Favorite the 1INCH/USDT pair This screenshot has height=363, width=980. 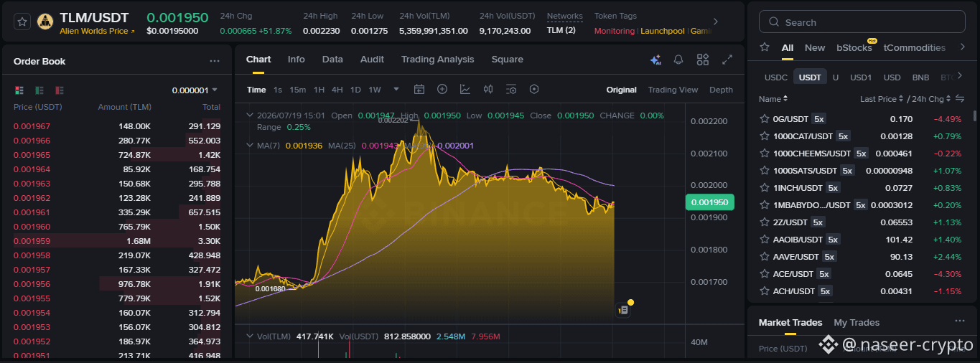coord(764,187)
